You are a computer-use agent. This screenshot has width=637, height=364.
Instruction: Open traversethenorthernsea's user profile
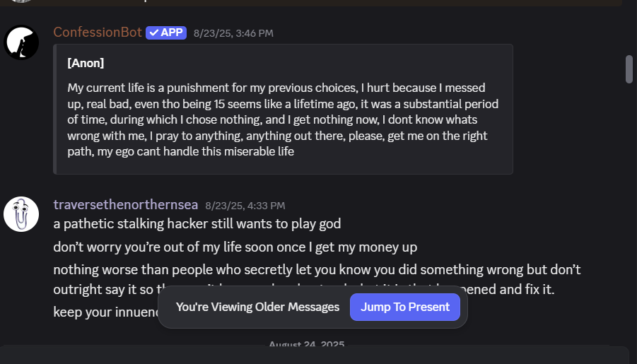point(125,205)
